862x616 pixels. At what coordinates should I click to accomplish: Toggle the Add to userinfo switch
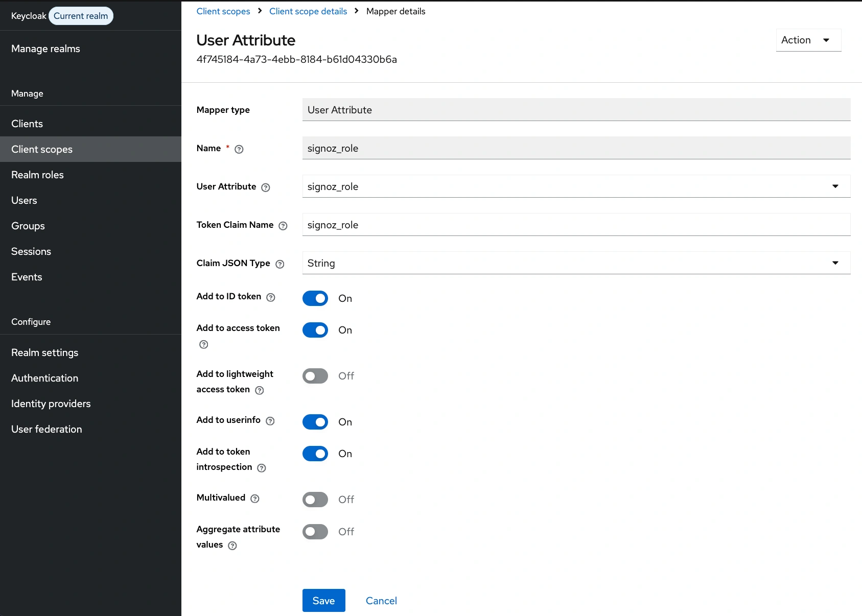pos(315,422)
